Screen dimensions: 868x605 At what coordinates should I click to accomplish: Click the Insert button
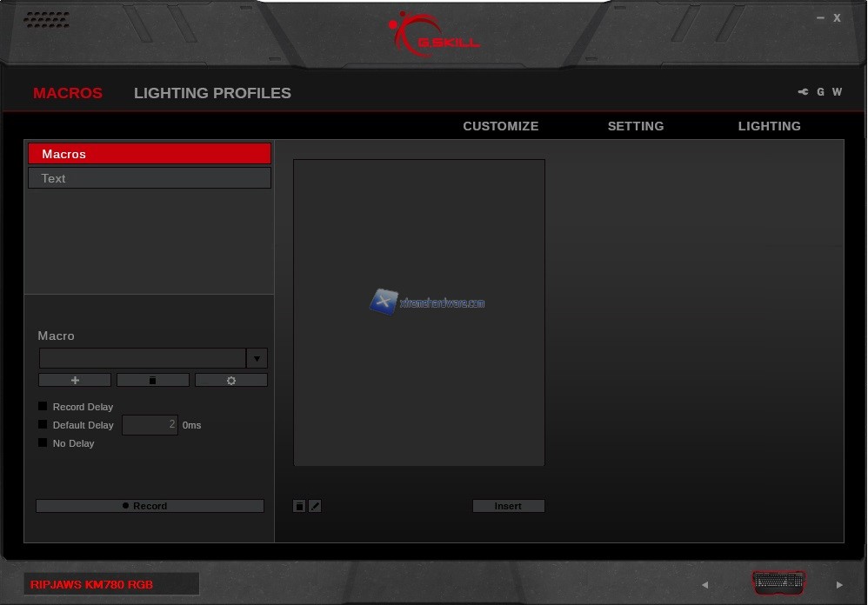pyautogui.click(x=508, y=506)
